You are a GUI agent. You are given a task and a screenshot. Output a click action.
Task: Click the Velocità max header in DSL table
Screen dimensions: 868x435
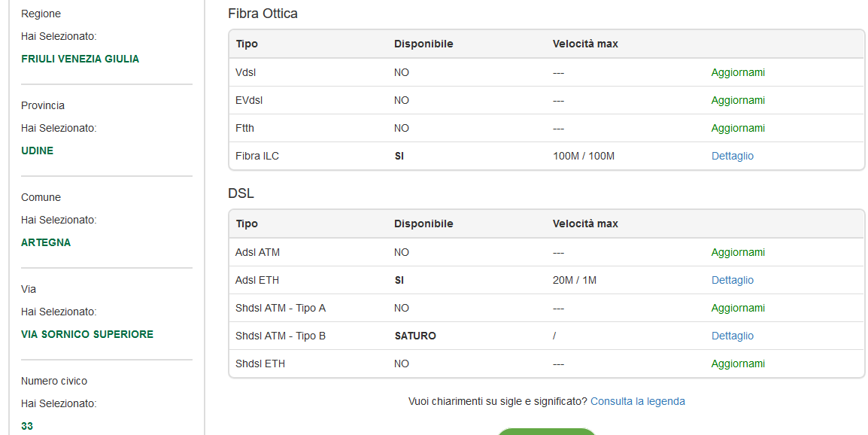click(x=585, y=224)
